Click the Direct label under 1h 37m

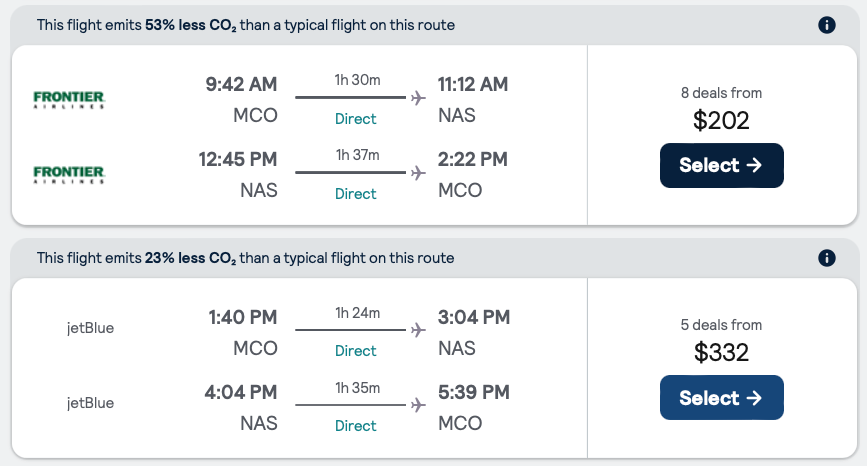coord(355,193)
